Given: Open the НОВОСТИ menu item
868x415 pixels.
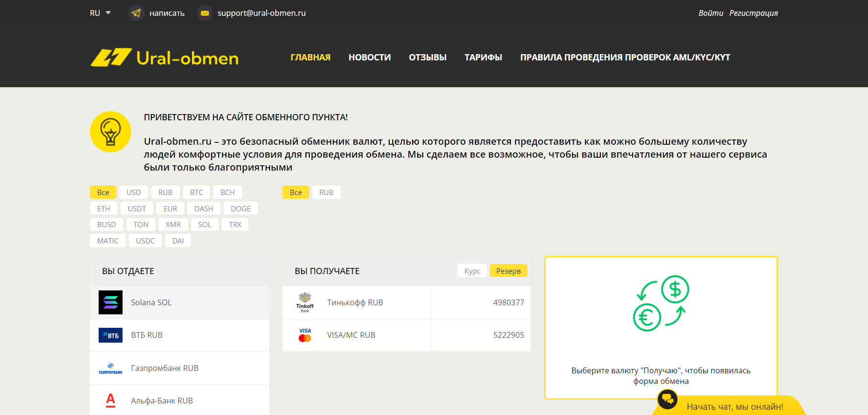Looking at the screenshot, I should click(370, 58).
